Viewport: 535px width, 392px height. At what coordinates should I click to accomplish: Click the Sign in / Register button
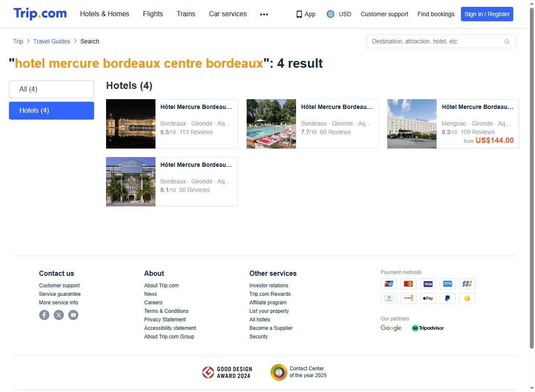(x=487, y=14)
